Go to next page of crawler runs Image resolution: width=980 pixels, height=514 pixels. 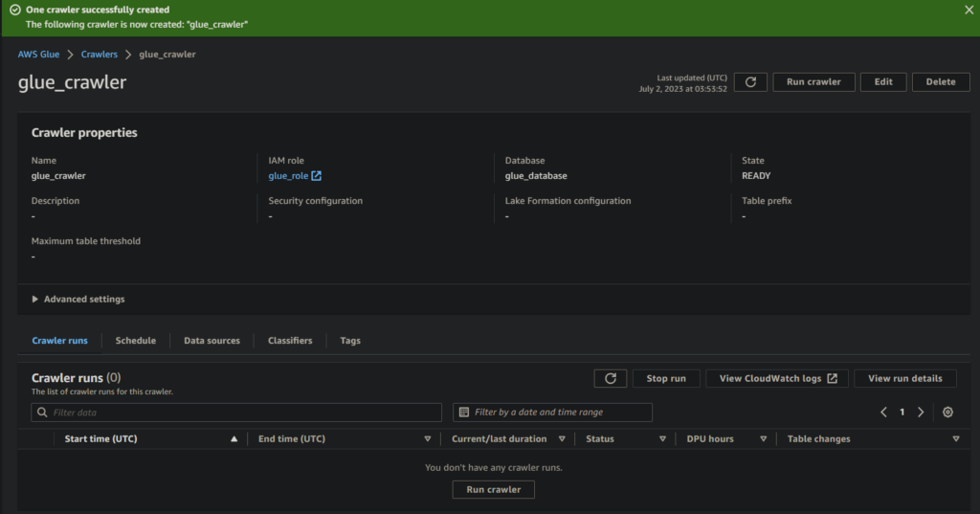click(x=921, y=413)
